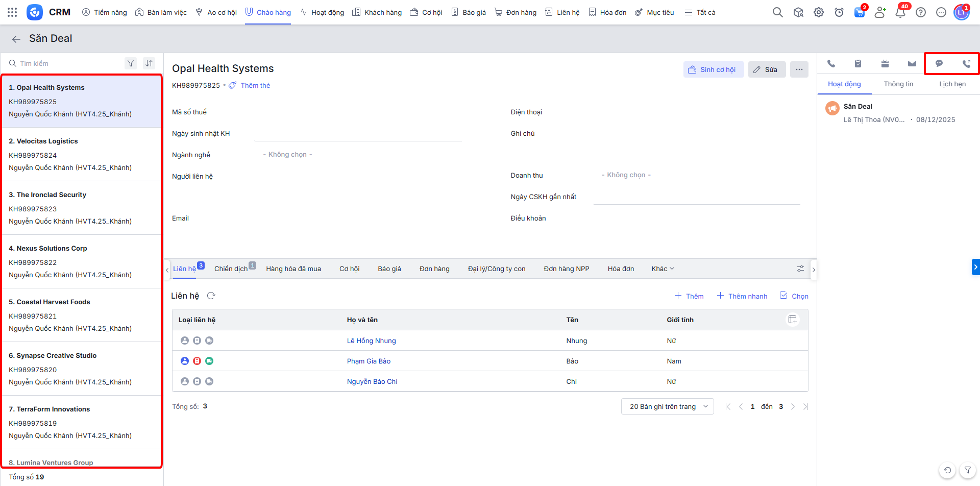The width and height of the screenshot is (980, 486).
Task: Refresh the Liên hệ list
Action: tap(211, 296)
